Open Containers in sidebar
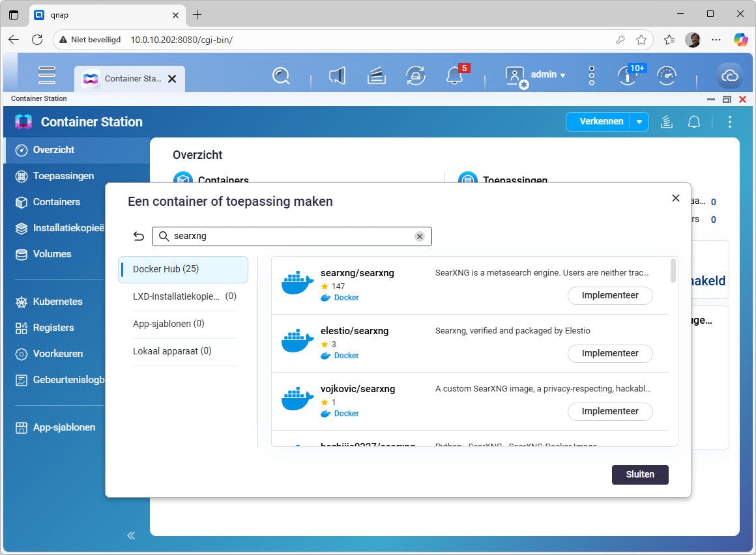This screenshot has height=555, width=756. (x=55, y=202)
